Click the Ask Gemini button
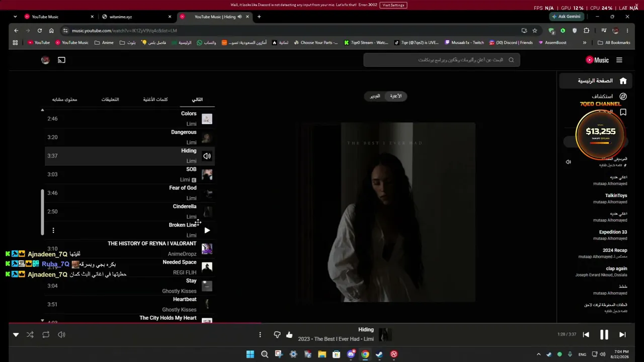The height and width of the screenshot is (362, 644). pyautogui.click(x=566, y=17)
